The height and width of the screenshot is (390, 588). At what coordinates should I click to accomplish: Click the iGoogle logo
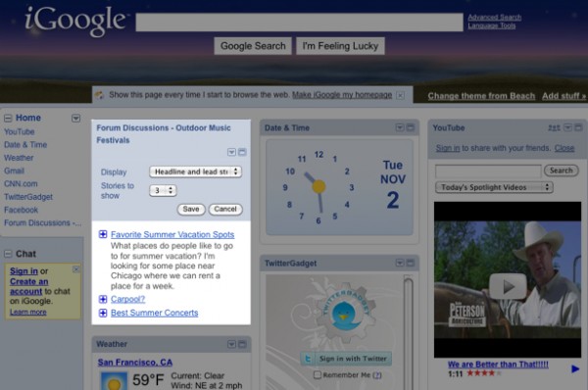75,21
